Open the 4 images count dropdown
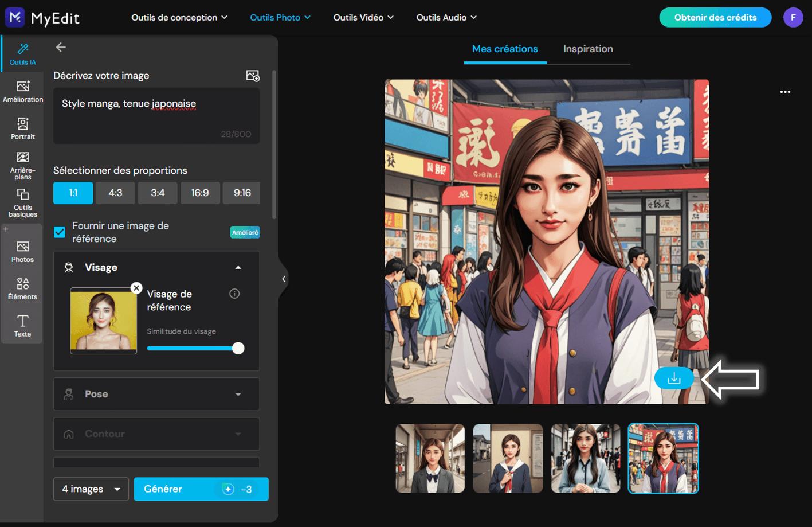The width and height of the screenshot is (812, 527). [91, 489]
